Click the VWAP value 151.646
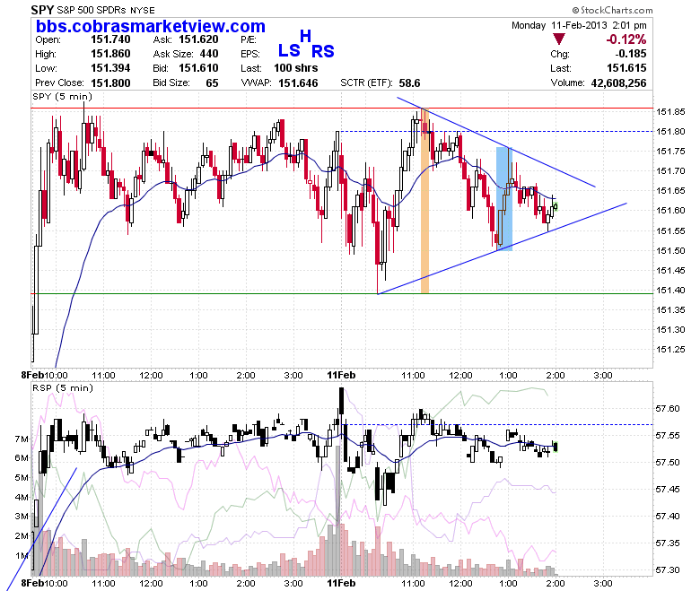The width and height of the screenshot is (700, 591). 298,83
